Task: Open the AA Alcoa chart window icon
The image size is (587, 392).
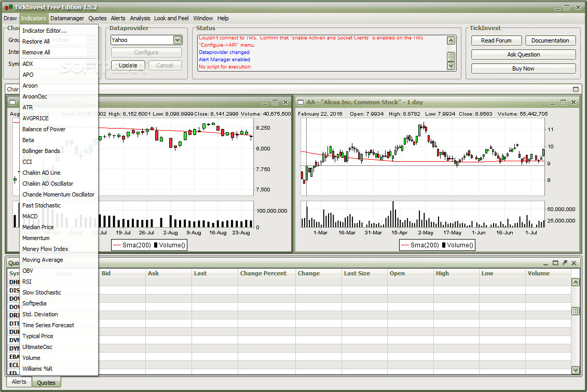Action: (300, 102)
